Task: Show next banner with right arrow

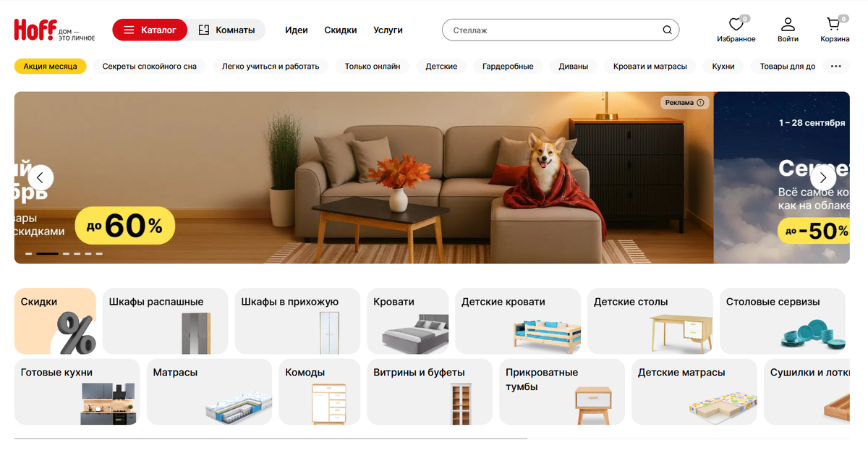Action: pyautogui.click(x=822, y=177)
